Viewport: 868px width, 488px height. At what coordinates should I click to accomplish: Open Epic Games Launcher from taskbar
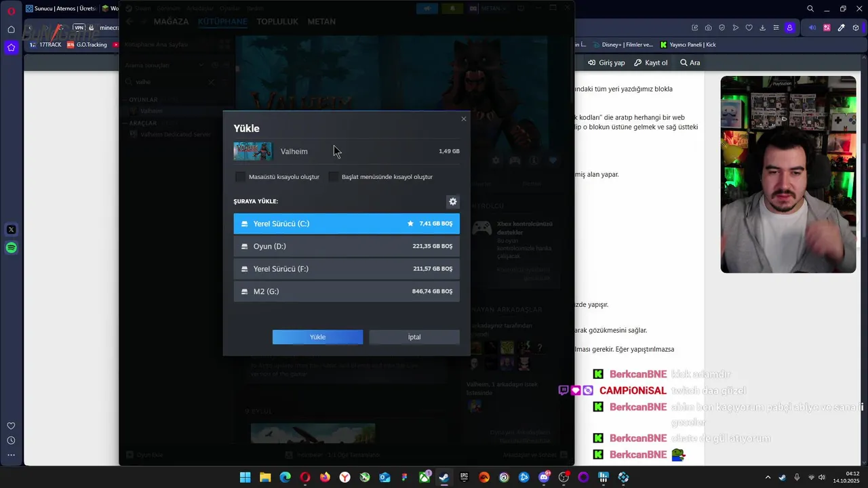tap(465, 477)
